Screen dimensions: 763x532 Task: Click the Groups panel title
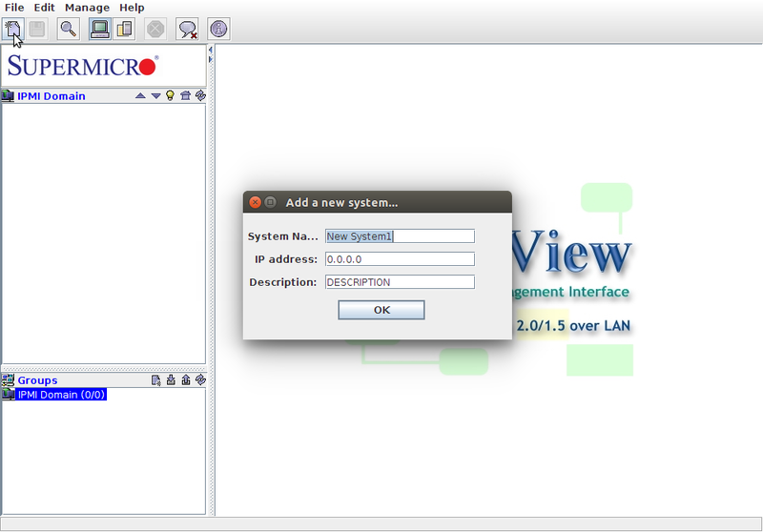click(x=37, y=380)
